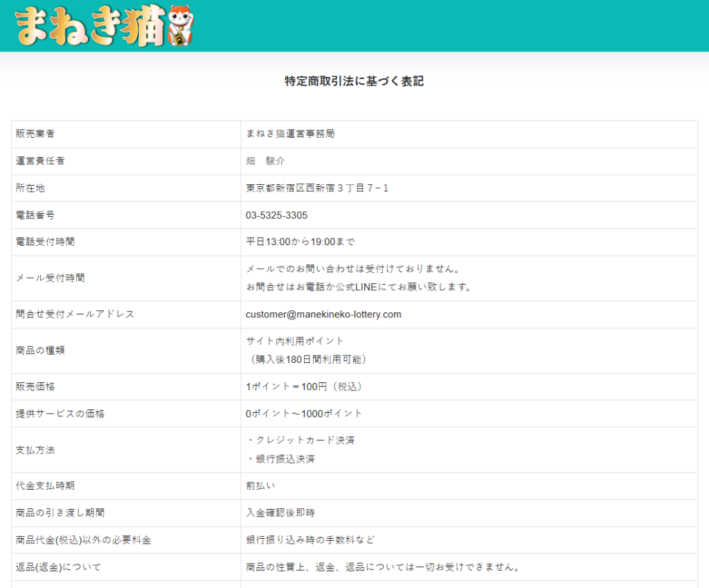
Task: Click the 銀行振込決済 payment method entry
Action: [x=280, y=458]
